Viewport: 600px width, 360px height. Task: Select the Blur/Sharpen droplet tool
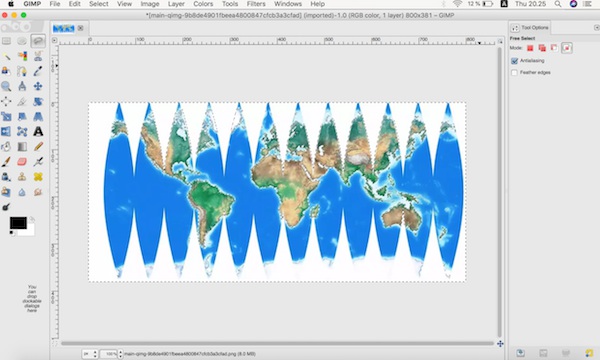(x=22, y=192)
